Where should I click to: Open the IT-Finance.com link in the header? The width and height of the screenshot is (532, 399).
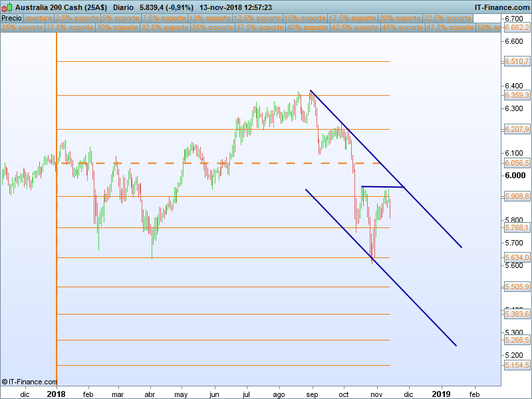(502, 7)
